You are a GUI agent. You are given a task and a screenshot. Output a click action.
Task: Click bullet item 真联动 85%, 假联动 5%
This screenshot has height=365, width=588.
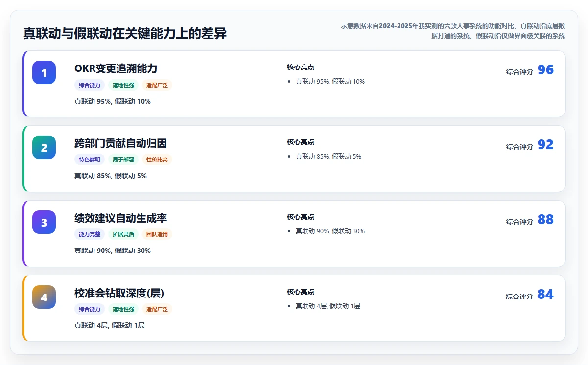tap(329, 157)
